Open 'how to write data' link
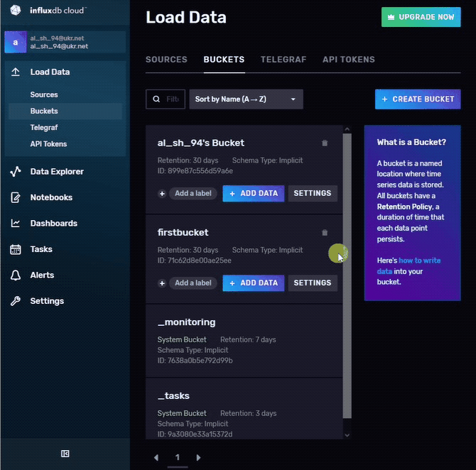Image resolution: width=476 pixels, height=470 pixels. click(x=419, y=261)
